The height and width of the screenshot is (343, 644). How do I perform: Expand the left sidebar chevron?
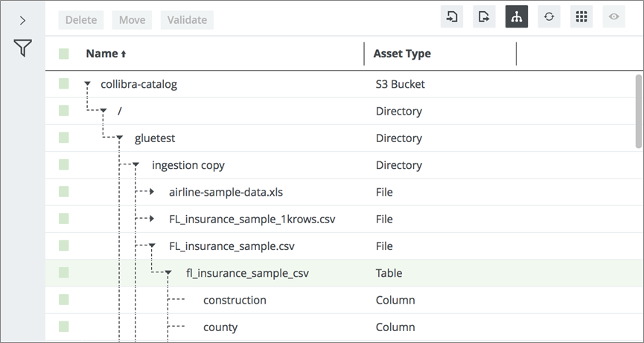tap(23, 20)
